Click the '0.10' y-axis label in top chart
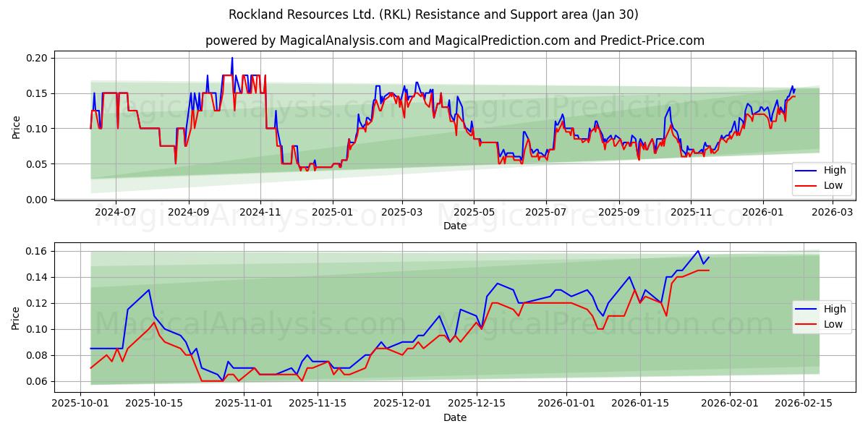Image resolution: width=868 pixels, height=434 pixels. click(37, 129)
